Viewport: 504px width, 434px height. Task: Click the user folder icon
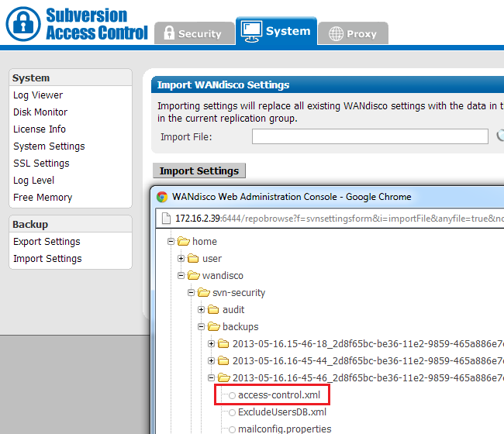[x=193, y=258]
